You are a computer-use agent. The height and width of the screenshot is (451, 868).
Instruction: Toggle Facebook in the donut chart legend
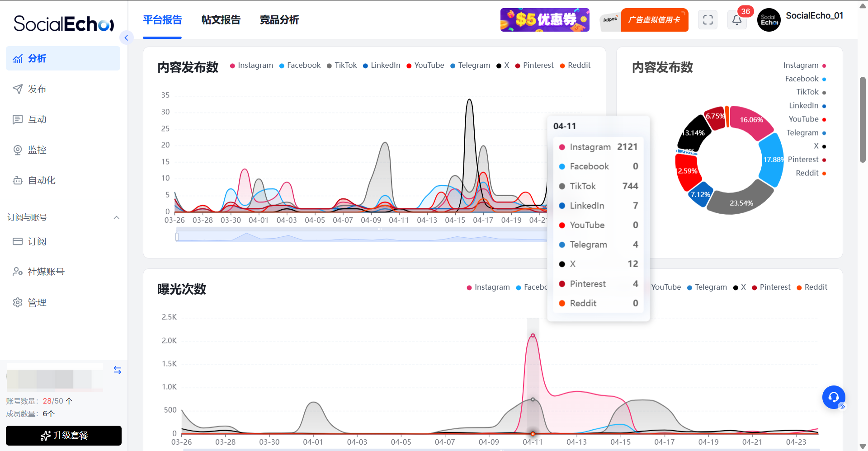pyautogui.click(x=806, y=79)
